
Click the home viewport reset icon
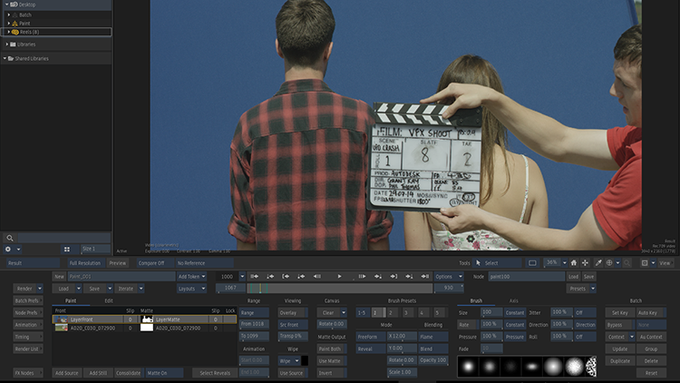pos(574,263)
